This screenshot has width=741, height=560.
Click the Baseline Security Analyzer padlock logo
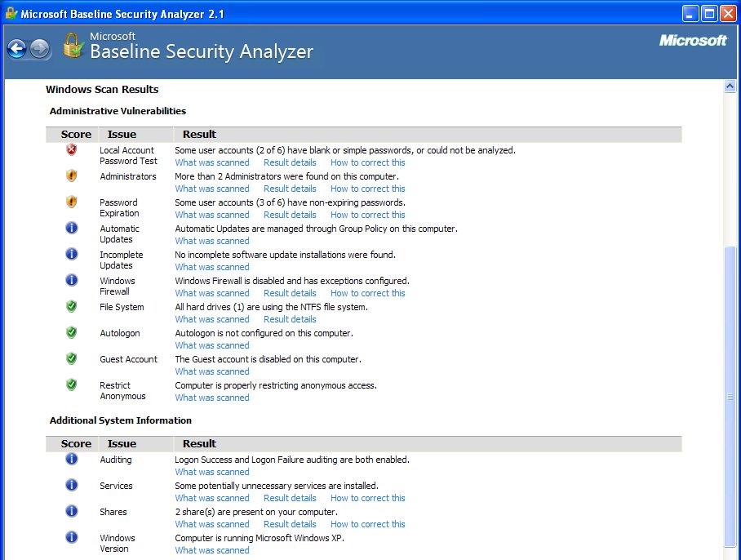(73, 46)
